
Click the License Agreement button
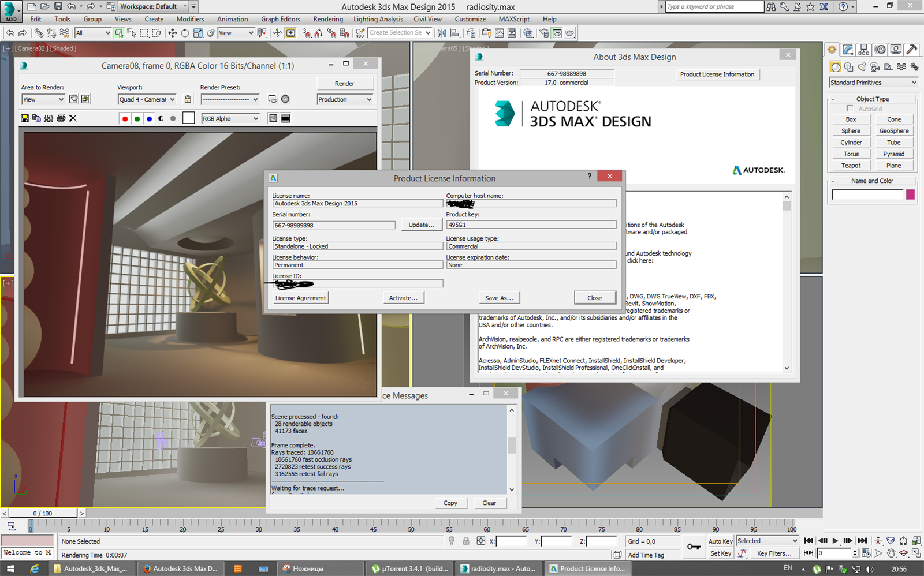pyautogui.click(x=300, y=298)
